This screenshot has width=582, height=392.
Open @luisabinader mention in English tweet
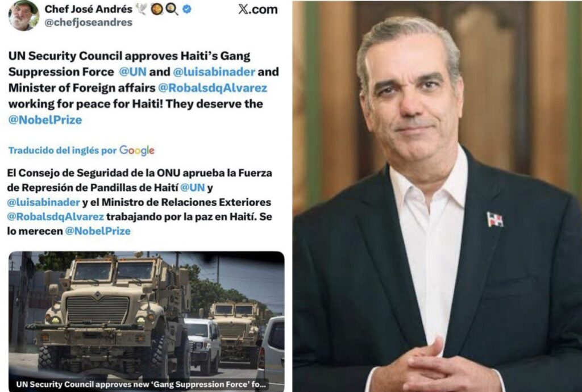tap(214, 72)
